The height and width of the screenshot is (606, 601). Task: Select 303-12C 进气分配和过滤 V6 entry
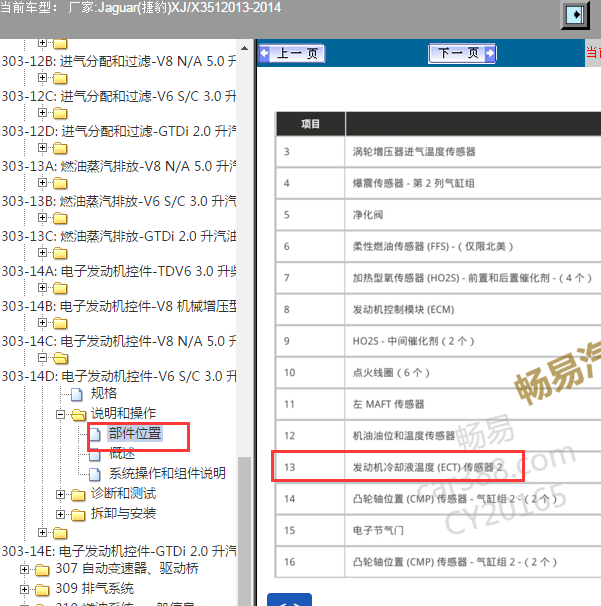point(119,96)
